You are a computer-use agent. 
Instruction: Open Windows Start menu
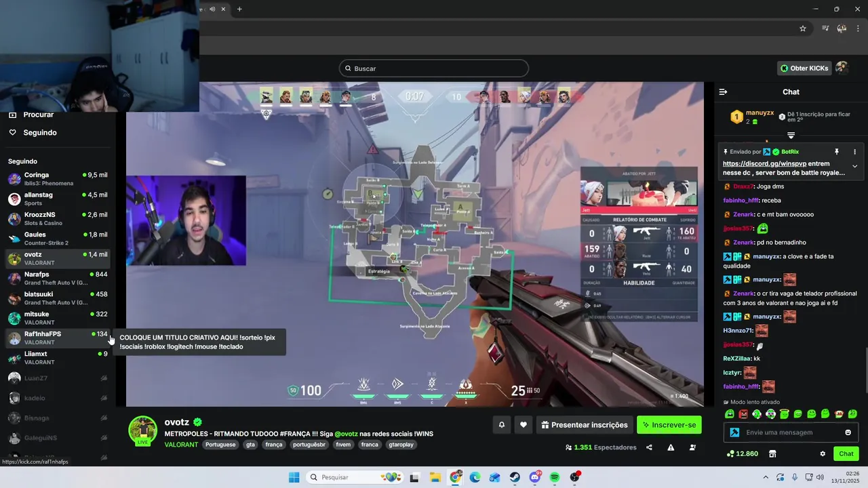pos(294,477)
